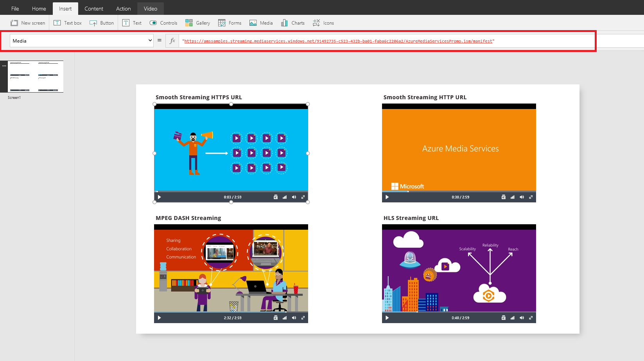Open the Controls dropdown in ribbon

pyautogui.click(x=163, y=23)
